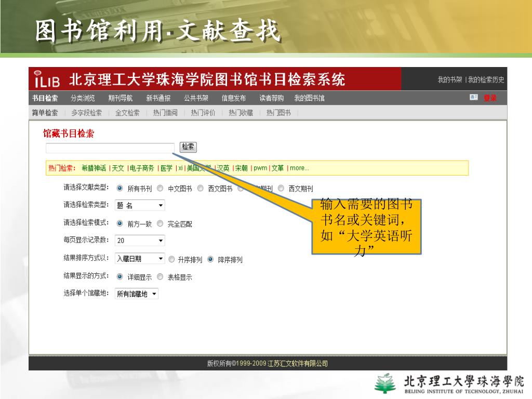Open 新书通报 main menu
The image size is (532, 399).
158,98
